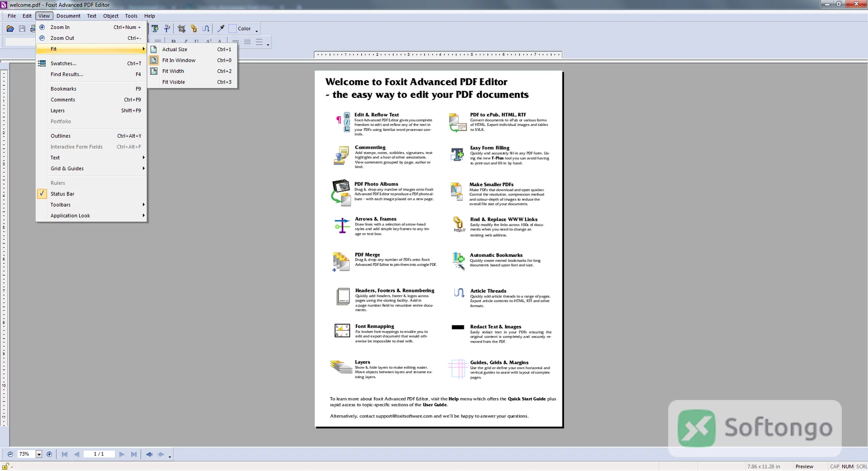Select the Article Thread tool icon
868x471 pixels.
(206, 29)
